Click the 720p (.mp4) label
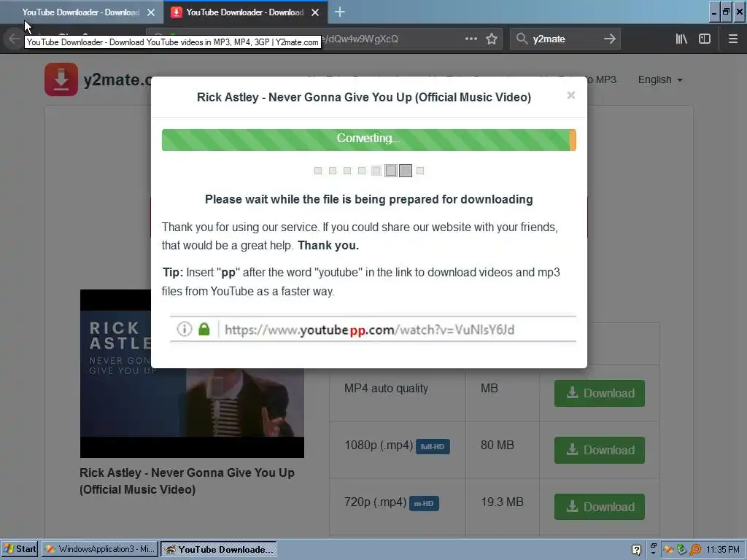The image size is (747, 560). 376,502
